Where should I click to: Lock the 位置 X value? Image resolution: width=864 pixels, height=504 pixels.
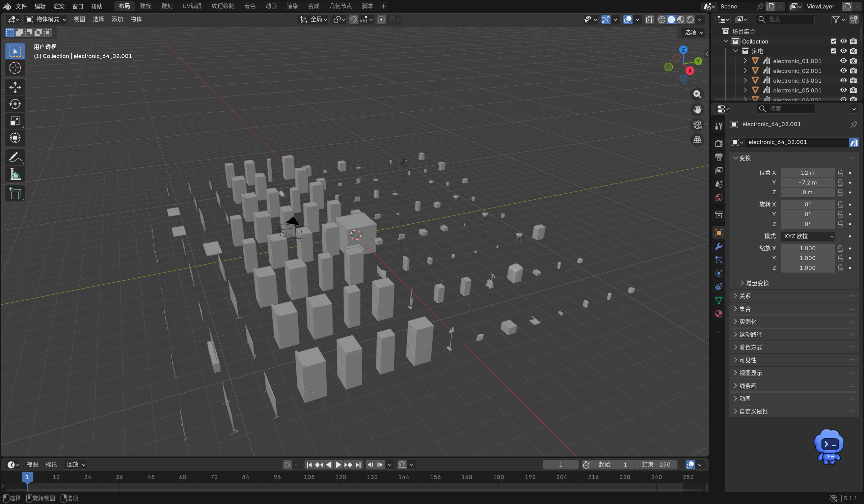tap(840, 173)
